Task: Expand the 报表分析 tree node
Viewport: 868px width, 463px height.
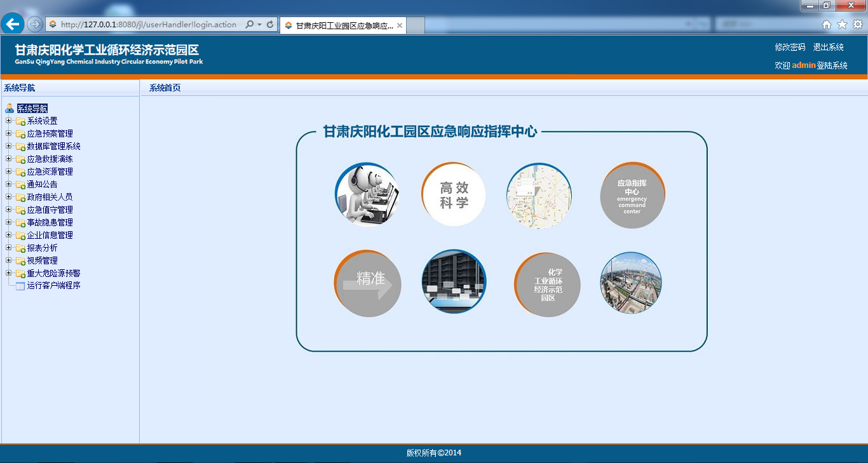Action: (8, 248)
